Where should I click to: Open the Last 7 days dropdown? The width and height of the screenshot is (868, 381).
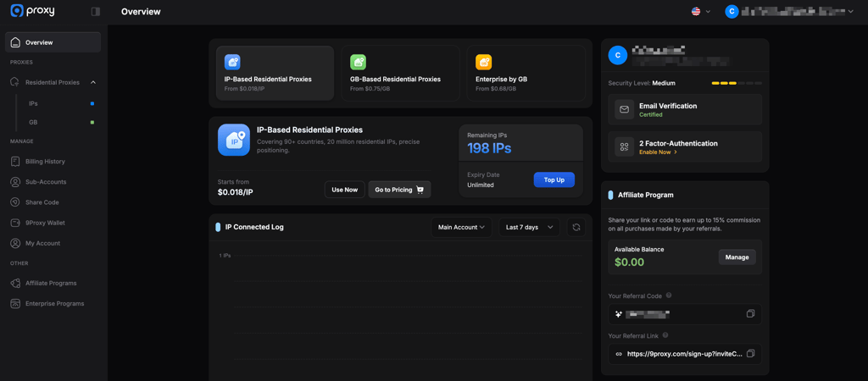[x=529, y=227]
